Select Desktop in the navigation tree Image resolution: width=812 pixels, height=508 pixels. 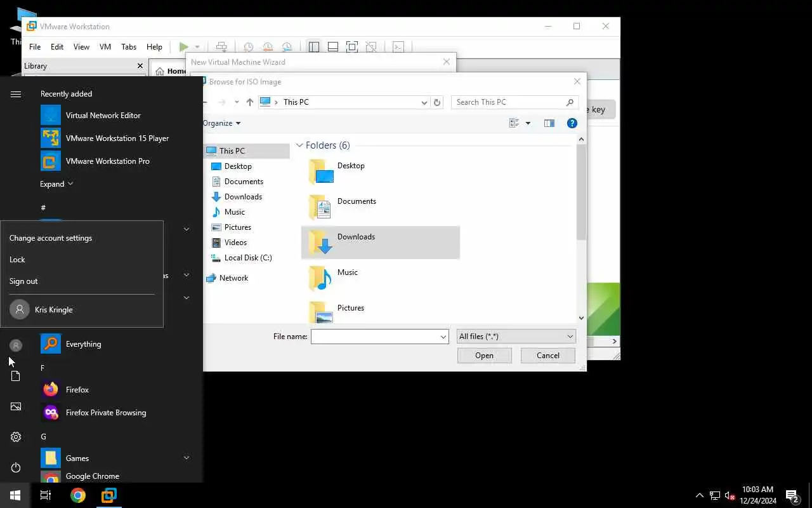pos(238,166)
